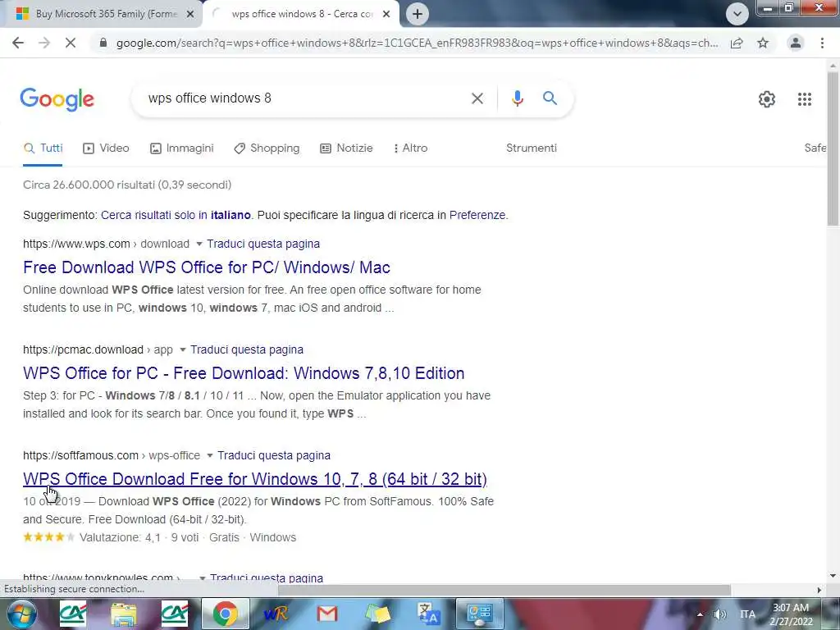Open Chrome three-dot menu
This screenshot has width=840, height=630.
click(x=822, y=43)
